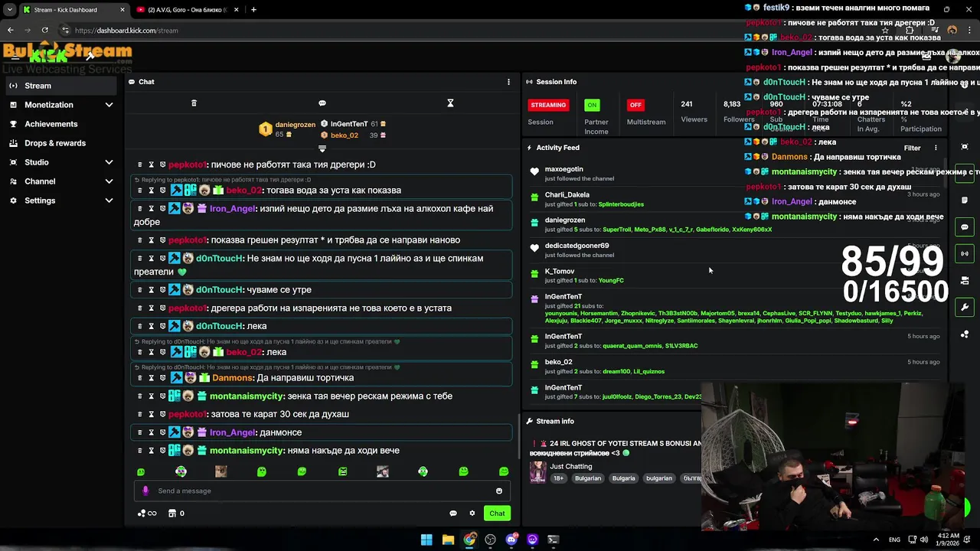Click the first green blob emote
This screenshot has width=980, height=551.
pyautogui.click(x=140, y=472)
